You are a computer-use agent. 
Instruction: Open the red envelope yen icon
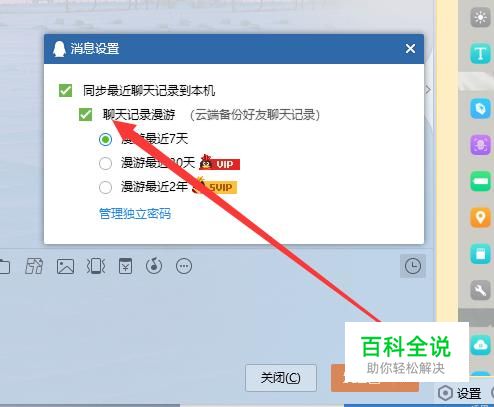[125, 266]
